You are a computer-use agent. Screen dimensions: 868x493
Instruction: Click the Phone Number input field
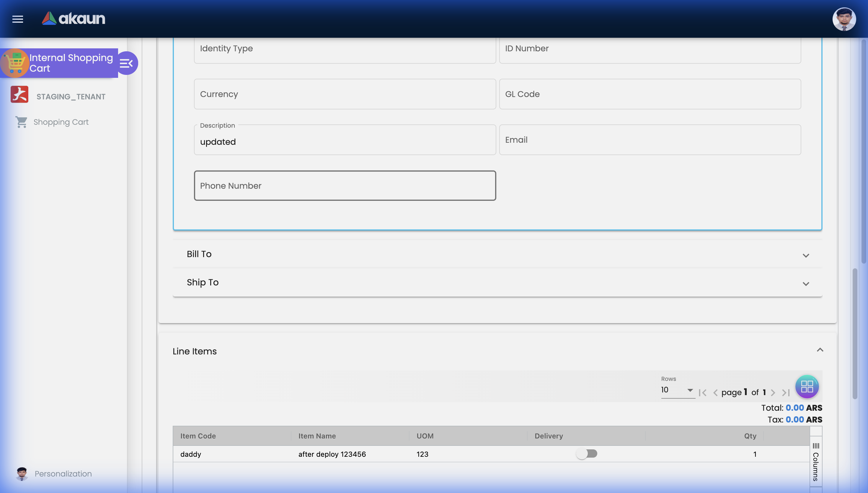click(345, 185)
